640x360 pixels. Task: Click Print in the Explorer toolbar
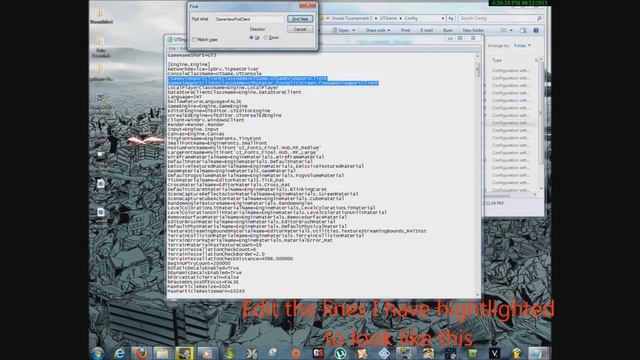tap(405, 30)
